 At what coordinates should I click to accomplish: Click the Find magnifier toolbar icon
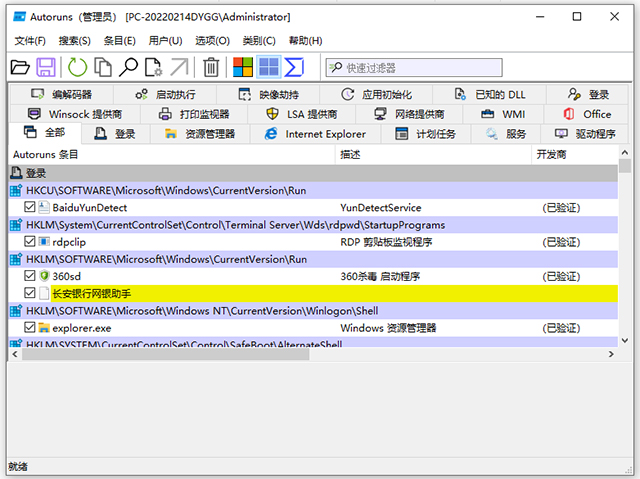coord(128,67)
